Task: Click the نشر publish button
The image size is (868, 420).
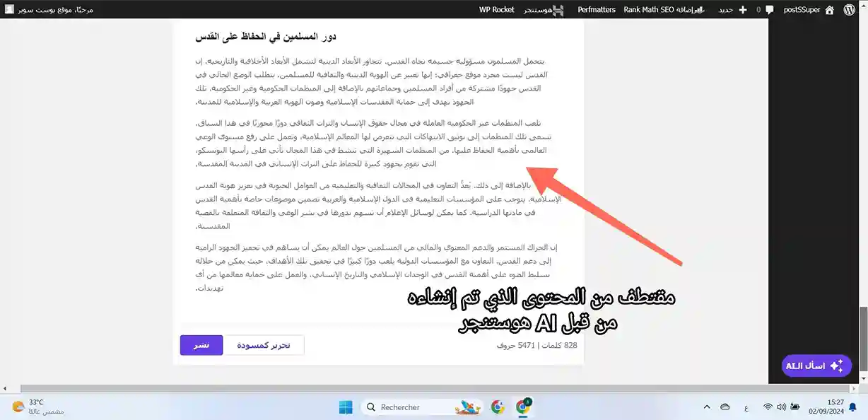Action: [x=201, y=345]
